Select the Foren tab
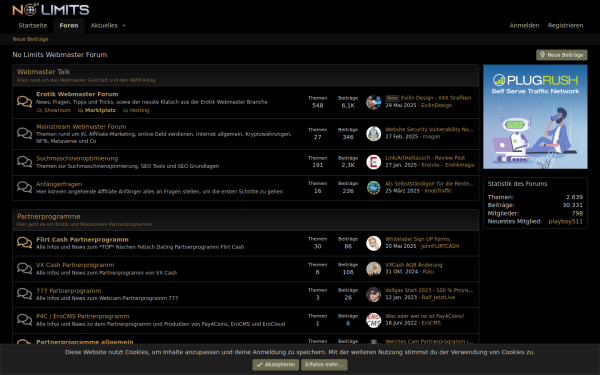 coord(69,26)
